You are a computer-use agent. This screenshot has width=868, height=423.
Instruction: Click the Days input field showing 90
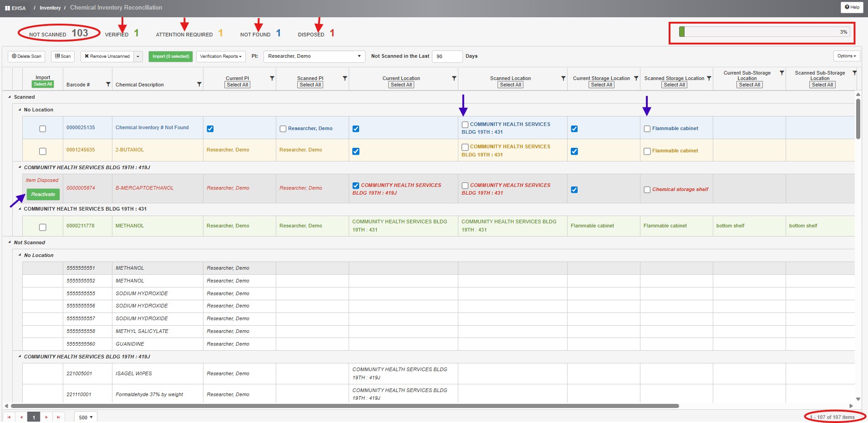[x=447, y=56]
